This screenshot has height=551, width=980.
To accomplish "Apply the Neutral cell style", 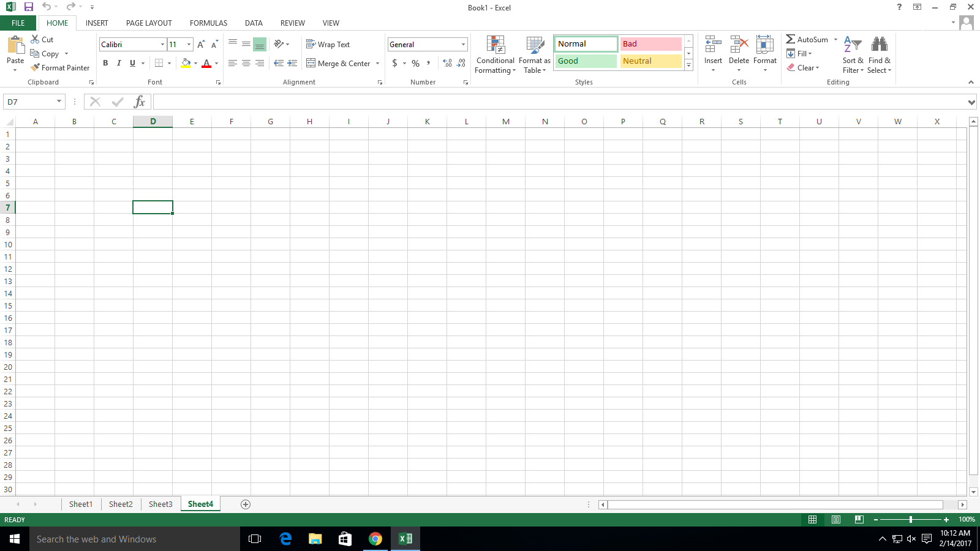I will (650, 61).
